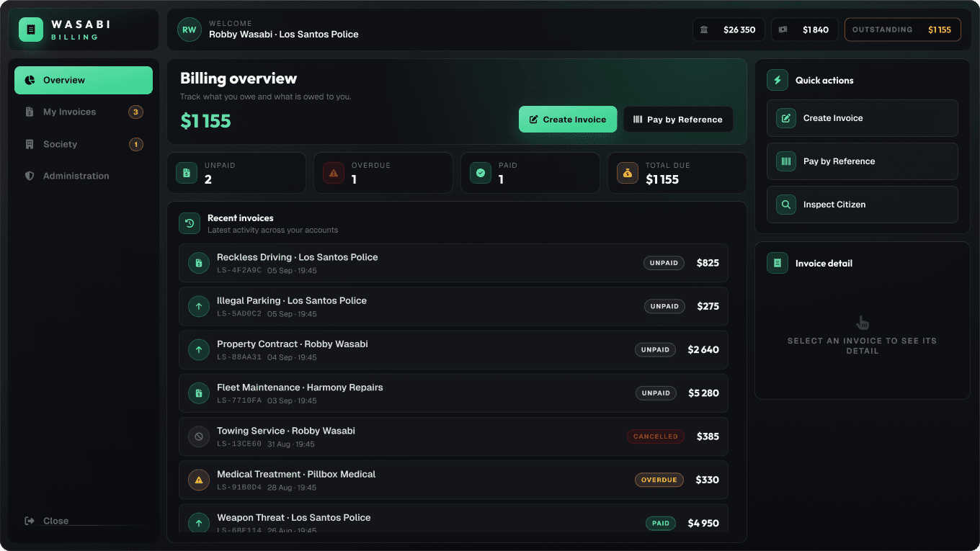Click the large $1 155 overview total
The height and width of the screenshot is (551, 980).
click(205, 121)
